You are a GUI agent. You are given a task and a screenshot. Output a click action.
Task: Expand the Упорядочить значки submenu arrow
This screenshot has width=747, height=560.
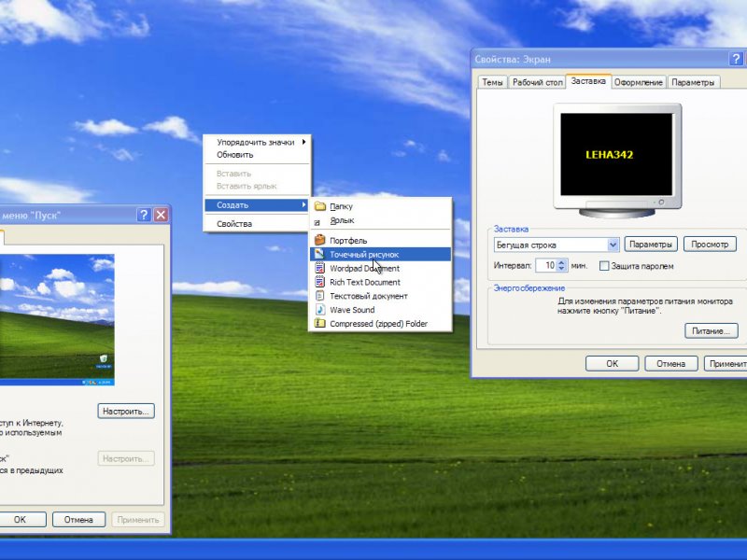(x=303, y=142)
